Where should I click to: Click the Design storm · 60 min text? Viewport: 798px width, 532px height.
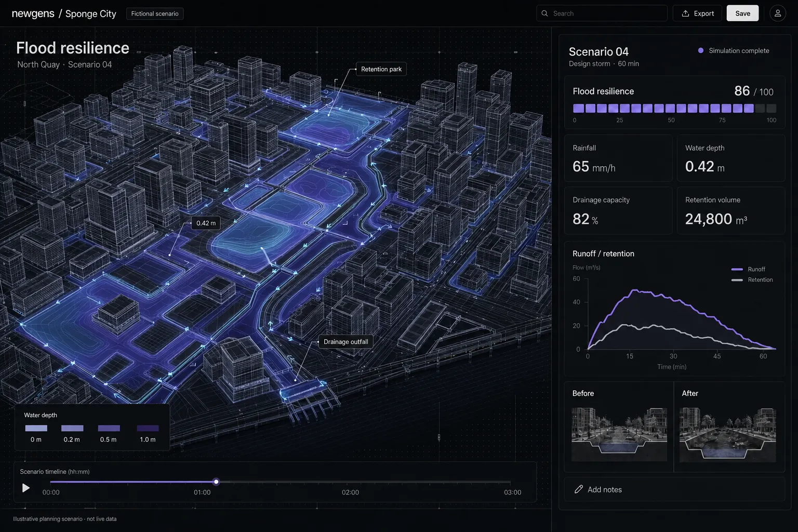tap(604, 63)
